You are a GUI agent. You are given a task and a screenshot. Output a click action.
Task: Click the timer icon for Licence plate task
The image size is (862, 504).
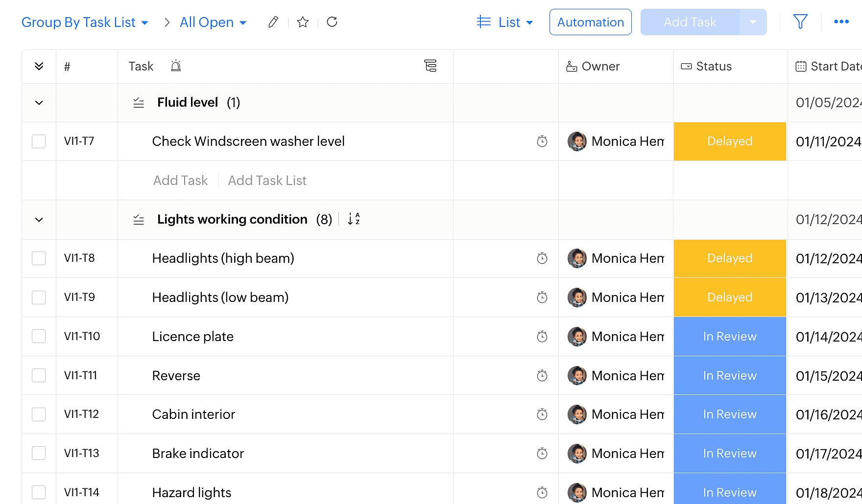point(542,337)
